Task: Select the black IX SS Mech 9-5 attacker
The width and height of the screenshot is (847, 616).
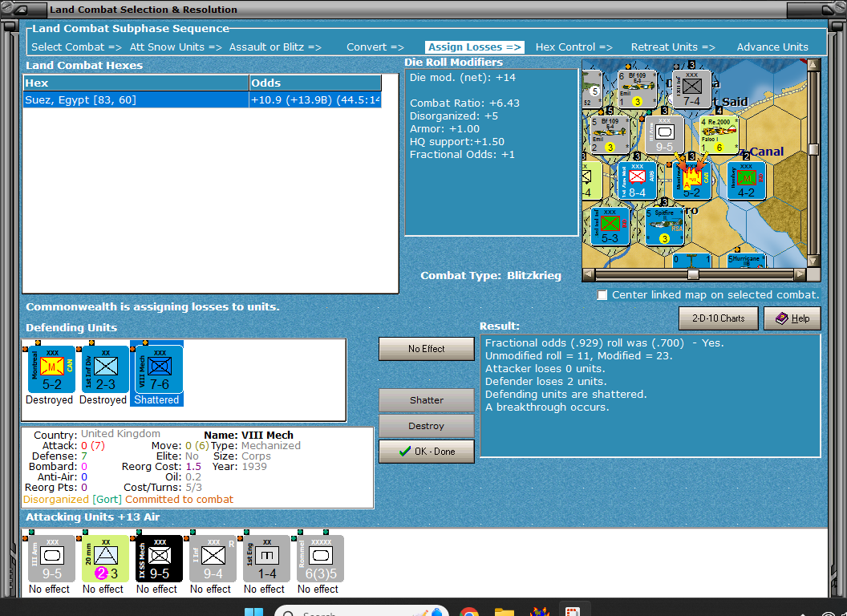Action: pyautogui.click(x=159, y=559)
